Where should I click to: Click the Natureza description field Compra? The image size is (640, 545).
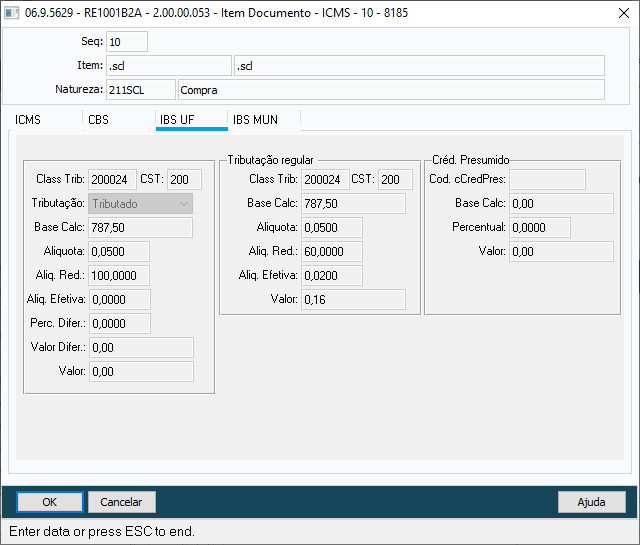pos(391,90)
